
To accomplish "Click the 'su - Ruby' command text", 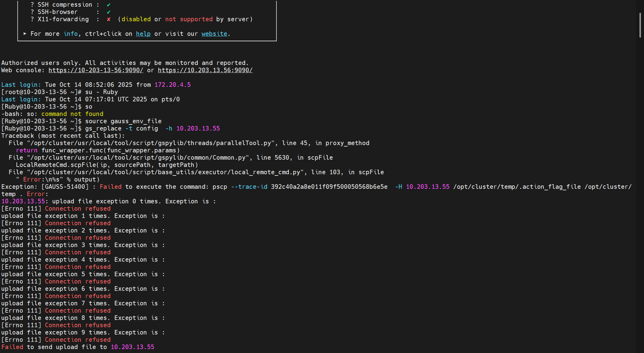I will [101, 92].
